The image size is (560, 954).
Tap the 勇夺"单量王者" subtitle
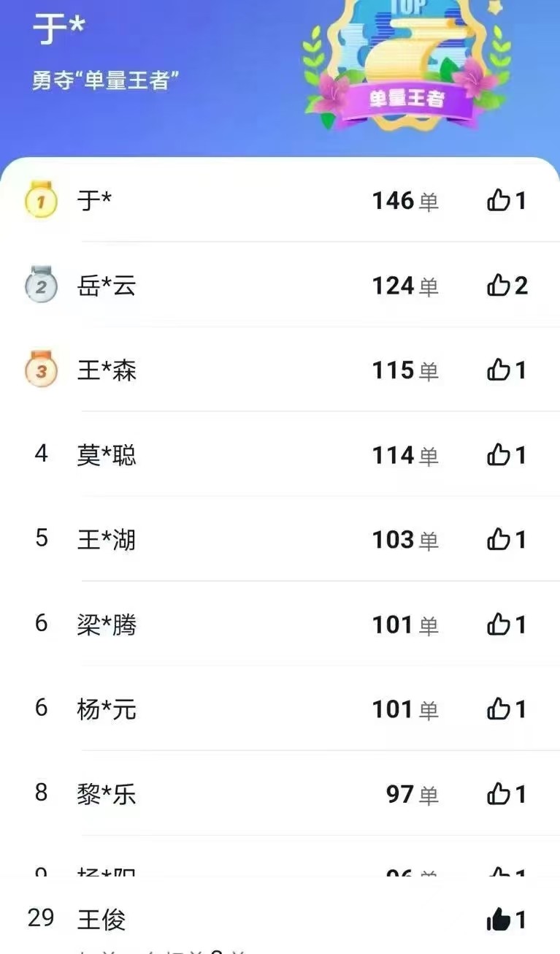pyautogui.click(x=107, y=80)
